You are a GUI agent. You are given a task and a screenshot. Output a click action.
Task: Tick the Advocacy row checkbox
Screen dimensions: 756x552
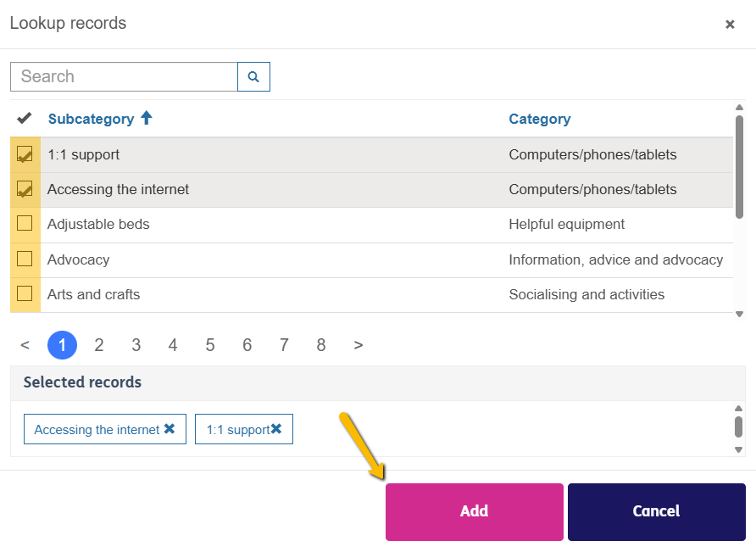[25, 259]
